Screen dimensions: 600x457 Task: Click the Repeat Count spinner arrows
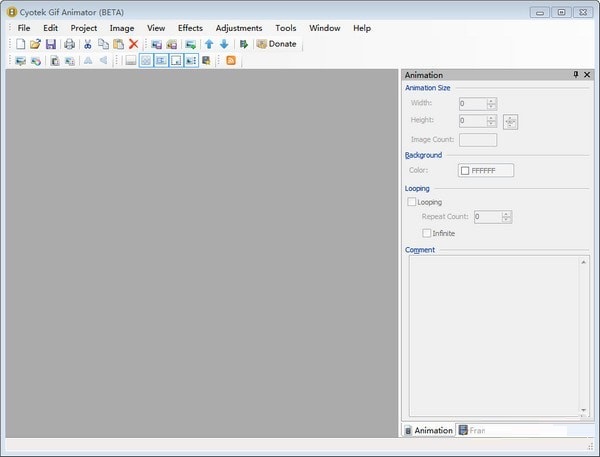507,216
